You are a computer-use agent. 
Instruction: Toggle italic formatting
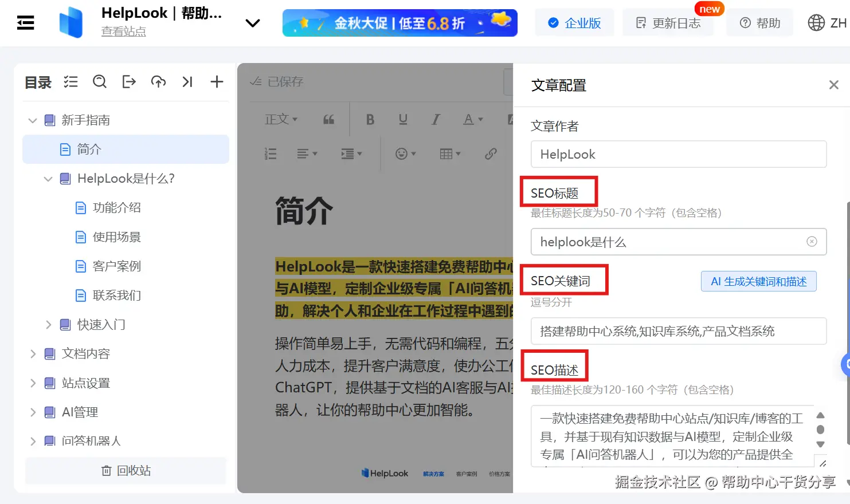(436, 119)
